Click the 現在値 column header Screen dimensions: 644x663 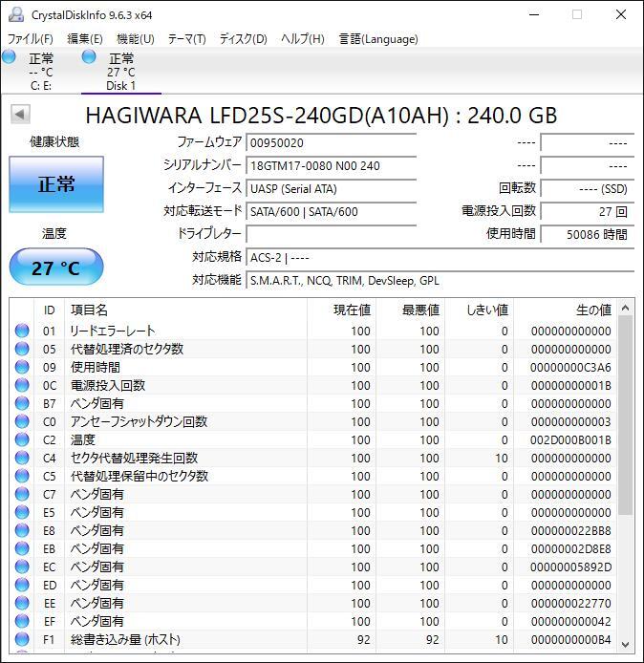[x=342, y=310]
